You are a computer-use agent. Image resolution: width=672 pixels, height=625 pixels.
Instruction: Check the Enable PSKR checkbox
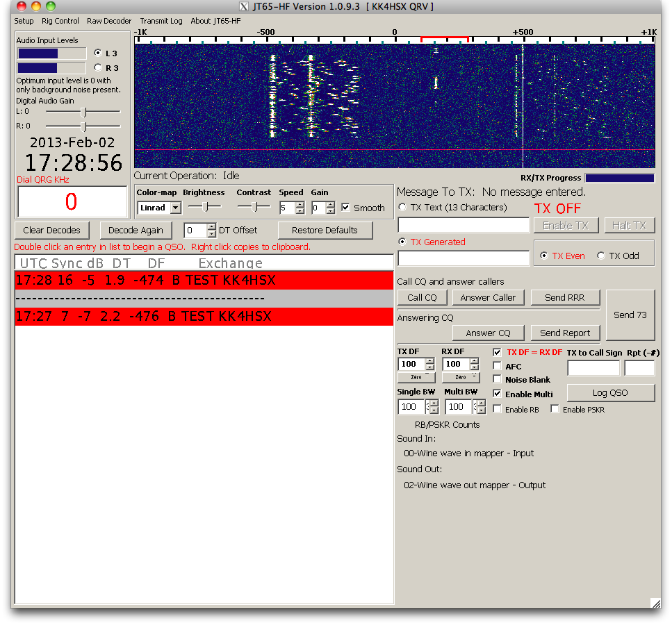555,409
